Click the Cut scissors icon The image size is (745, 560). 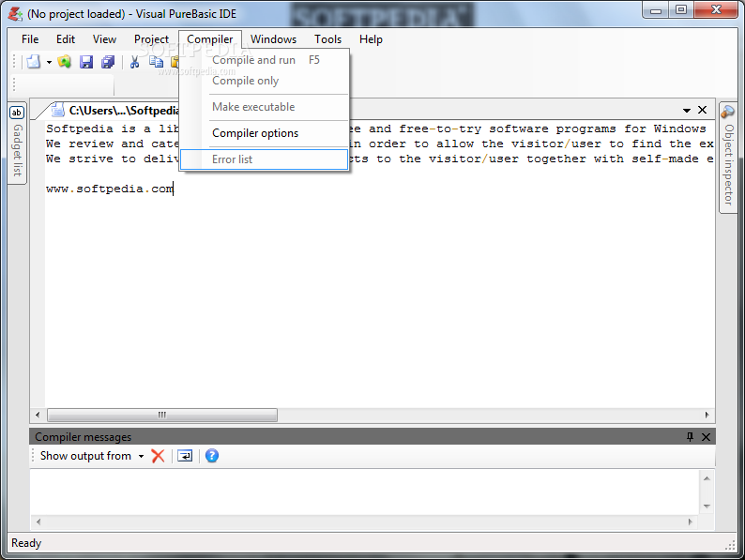tap(135, 62)
